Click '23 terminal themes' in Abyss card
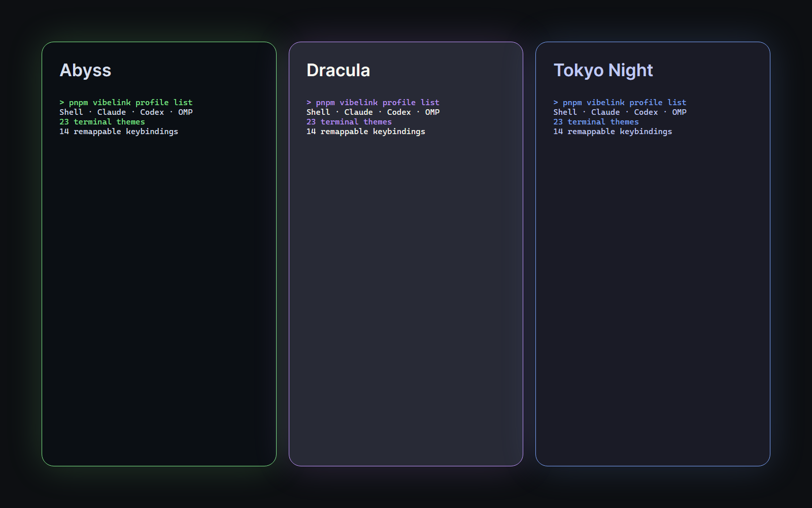This screenshot has height=508, width=812. pyautogui.click(x=102, y=122)
